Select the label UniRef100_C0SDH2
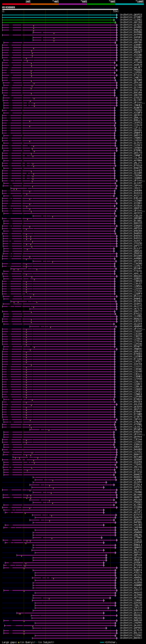The width and height of the screenshot is (146, 644). [x=131, y=636]
